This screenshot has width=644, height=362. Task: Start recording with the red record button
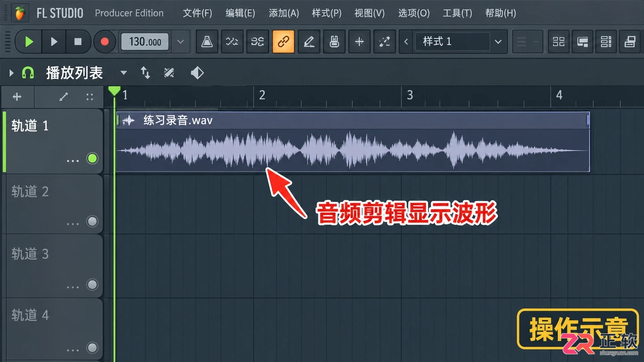[x=105, y=42]
